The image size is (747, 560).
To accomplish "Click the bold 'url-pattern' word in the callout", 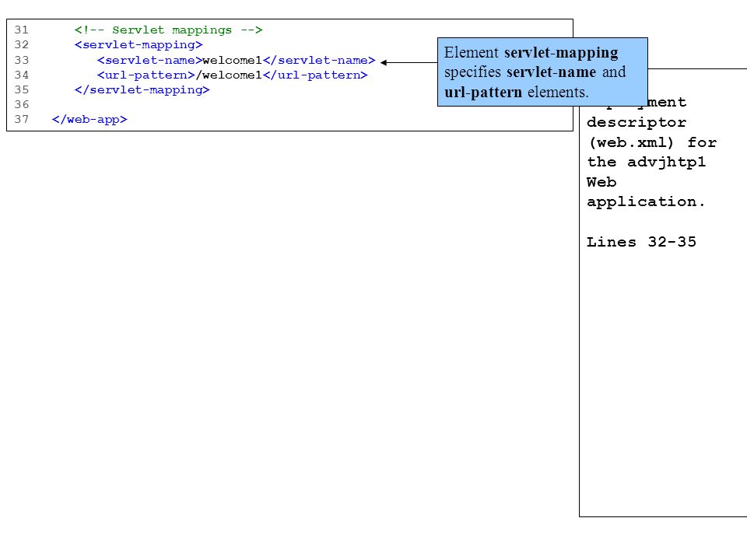I will click(483, 92).
